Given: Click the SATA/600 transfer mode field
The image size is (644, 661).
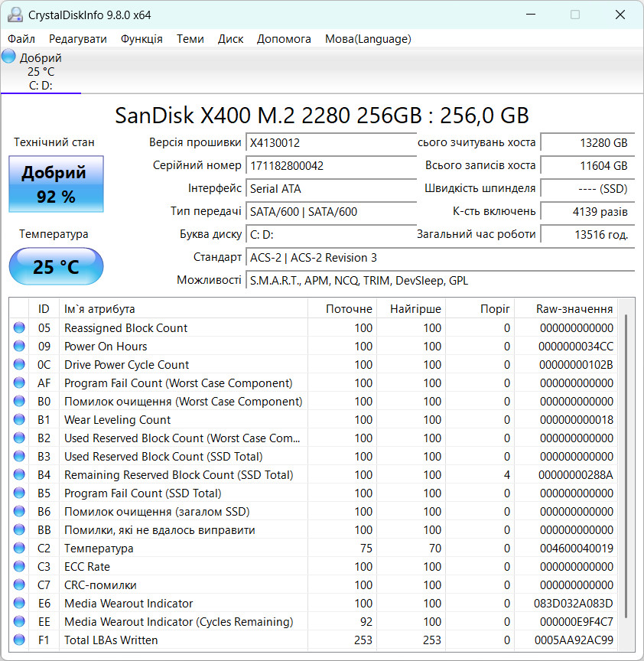Looking at the screenshot, I should click(x=331, y=212).
